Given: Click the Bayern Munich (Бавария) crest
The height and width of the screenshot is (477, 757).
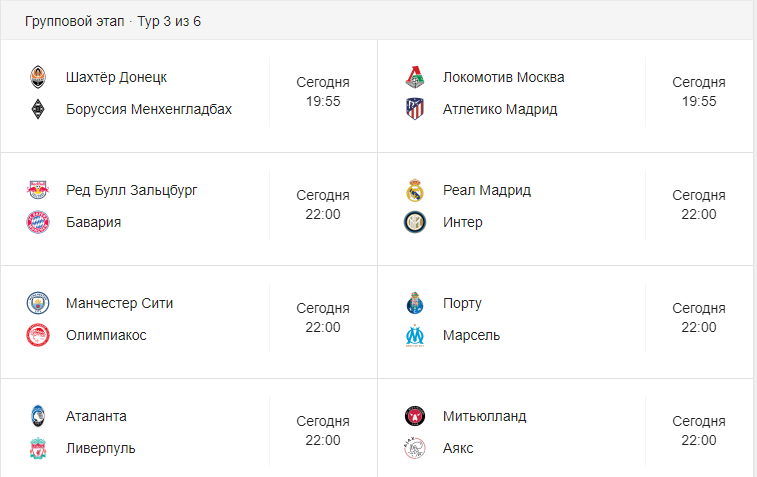Looking at the screenshot, I should click(x=38, y=222).
